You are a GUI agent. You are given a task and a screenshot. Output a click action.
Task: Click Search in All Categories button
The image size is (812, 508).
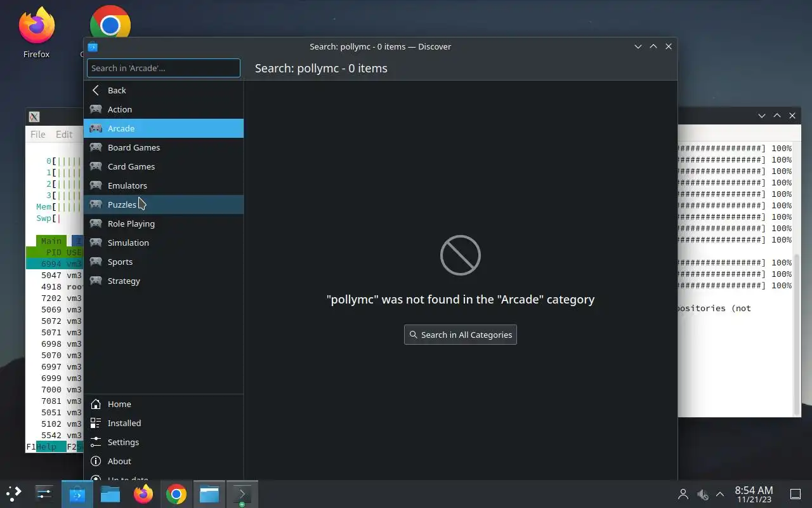[x=461, y=335]
